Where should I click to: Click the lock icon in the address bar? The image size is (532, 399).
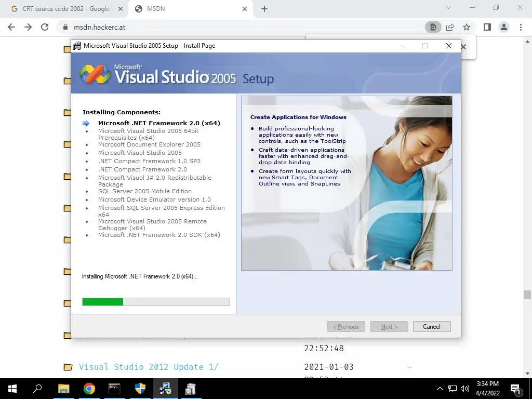[65, 27]
